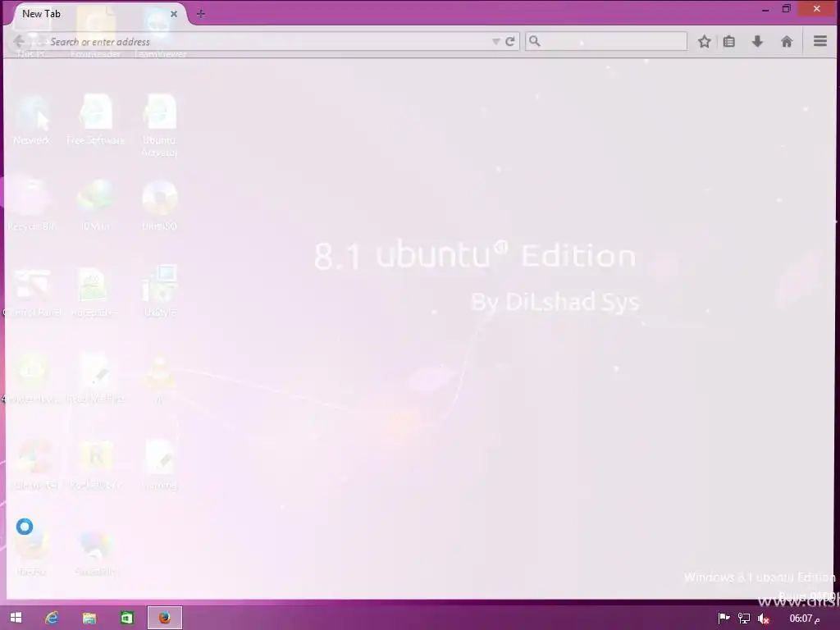The image size is (840, 630).
Task: Open the Downloads arrow icon
Action: pyautogui.click(x=757, y=41)
